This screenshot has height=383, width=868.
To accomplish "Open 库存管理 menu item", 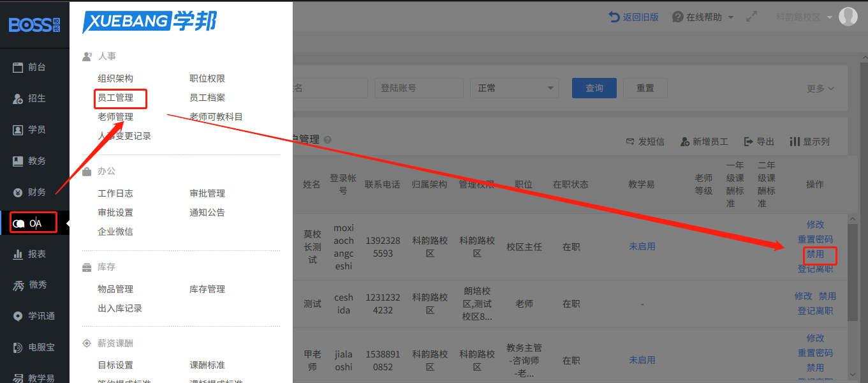I will click(207, 289).
